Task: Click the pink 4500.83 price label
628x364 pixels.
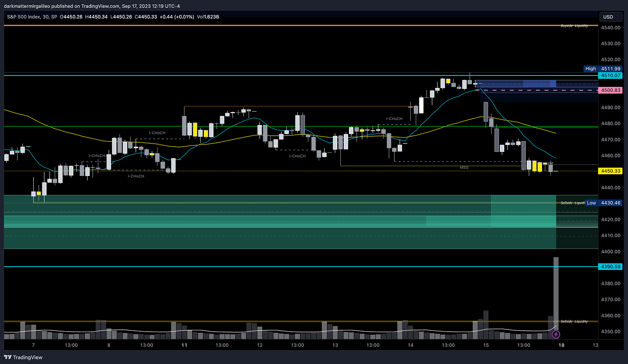Action: 611,90
